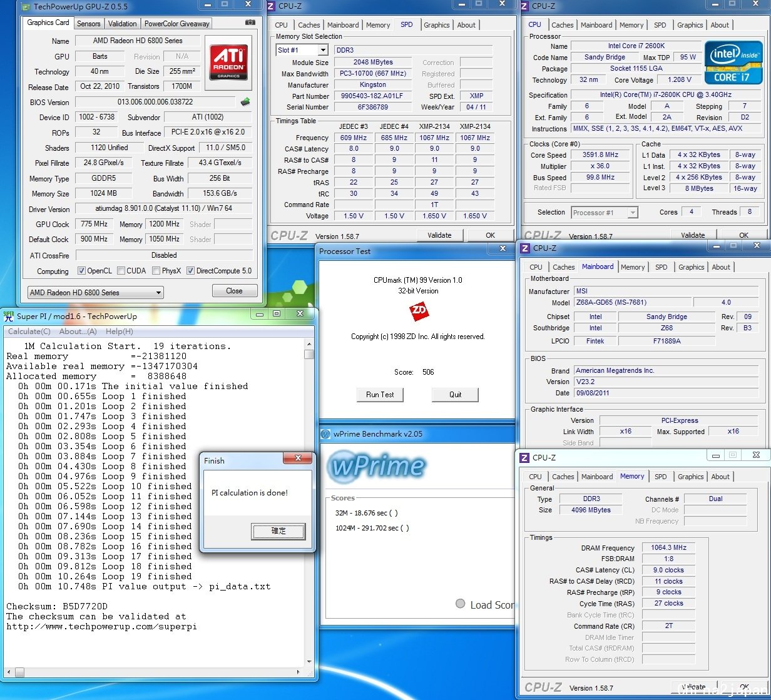This screenshot has width=771, height=700.
Task: Click Quit in Processor Test
Action: pos(455,395)
